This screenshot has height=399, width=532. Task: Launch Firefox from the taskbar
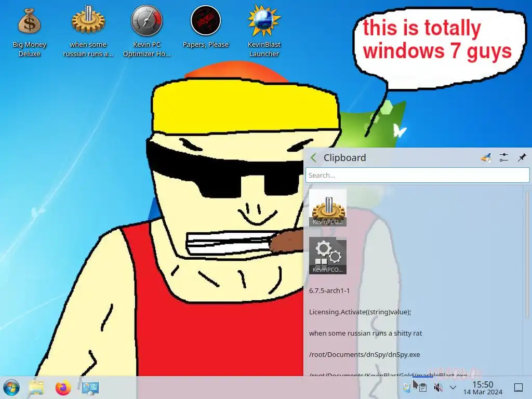(63, 388)
